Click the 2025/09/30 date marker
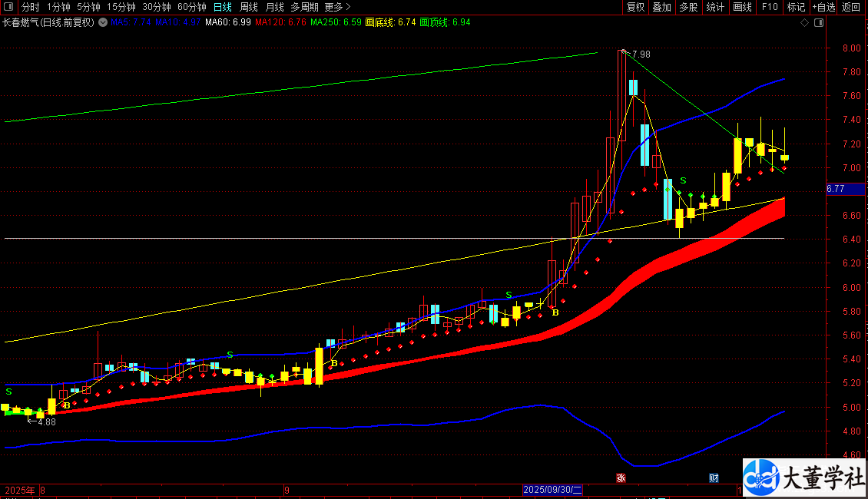The width and height of the screenshot is (868, 499). click(552, 490)
